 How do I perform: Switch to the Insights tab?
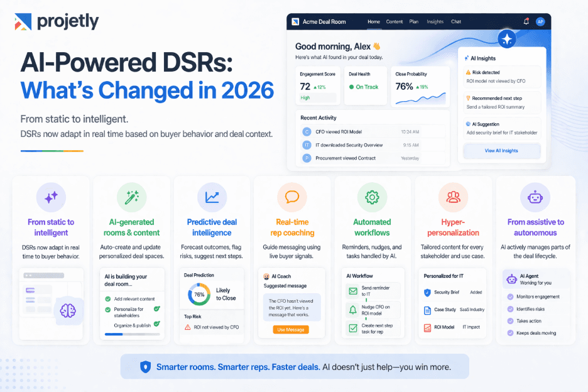(x=435, y=21)
